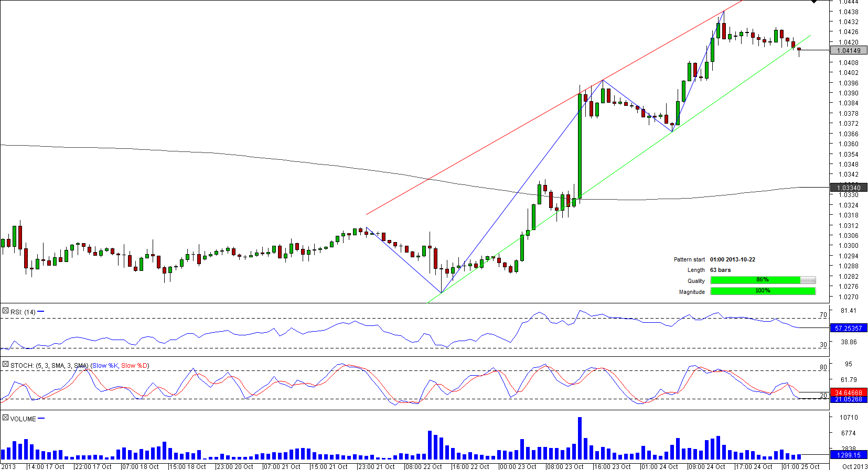Click the time axis label 01:00 25 Oct

click(801, 467)
